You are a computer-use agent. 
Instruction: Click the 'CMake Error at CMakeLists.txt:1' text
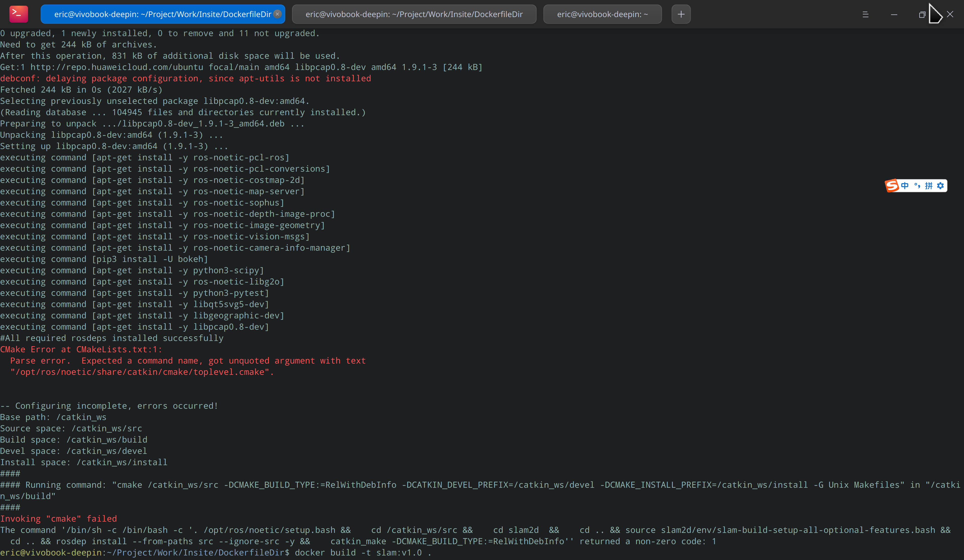(x=81, y=349)
